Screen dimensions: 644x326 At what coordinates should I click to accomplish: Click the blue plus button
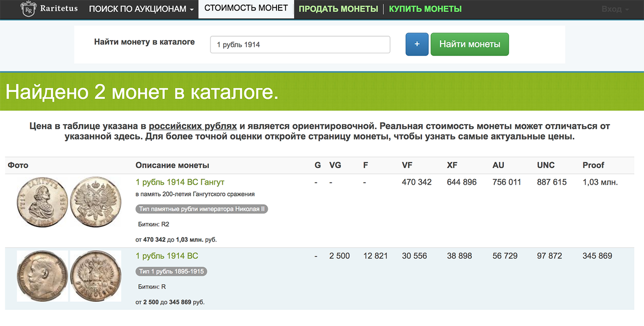point(417,44)
